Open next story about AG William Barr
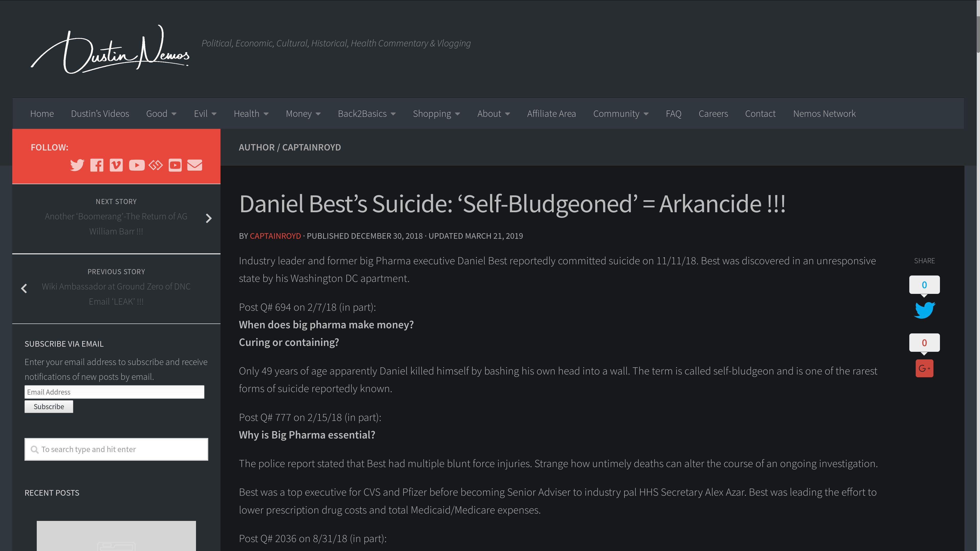Viewport: 980px width, 551px height. [x=116, y=224]
